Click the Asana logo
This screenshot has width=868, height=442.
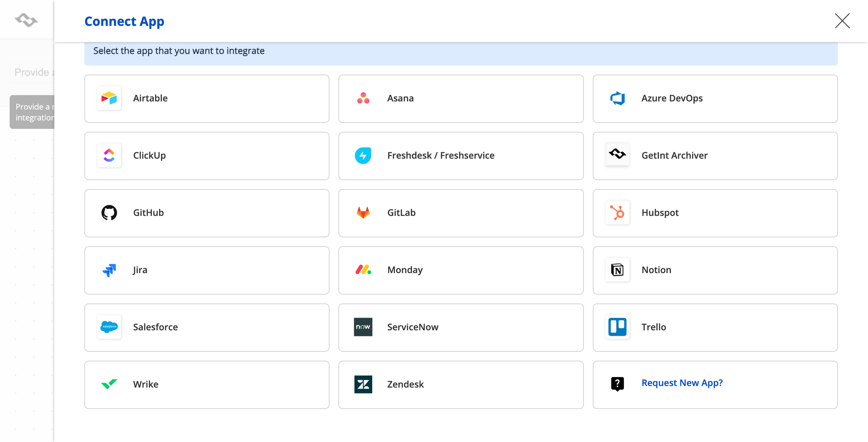coord(363,98)
